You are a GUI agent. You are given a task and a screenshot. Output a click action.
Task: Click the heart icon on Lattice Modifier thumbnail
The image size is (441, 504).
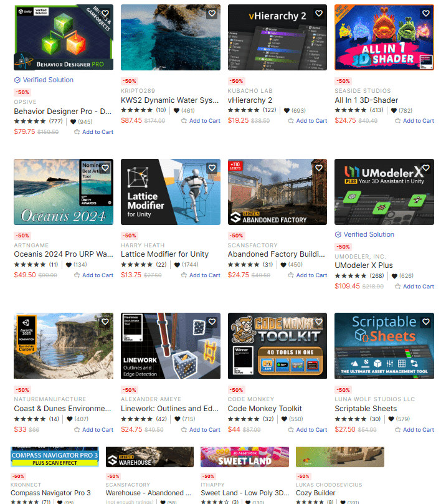(x=212, y=168)
